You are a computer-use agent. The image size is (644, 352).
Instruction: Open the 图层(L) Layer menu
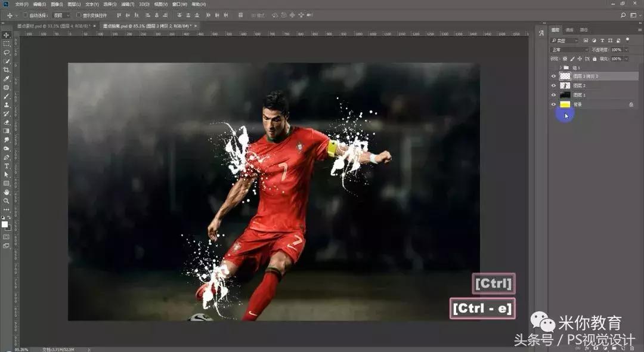[x=74, y=4]
